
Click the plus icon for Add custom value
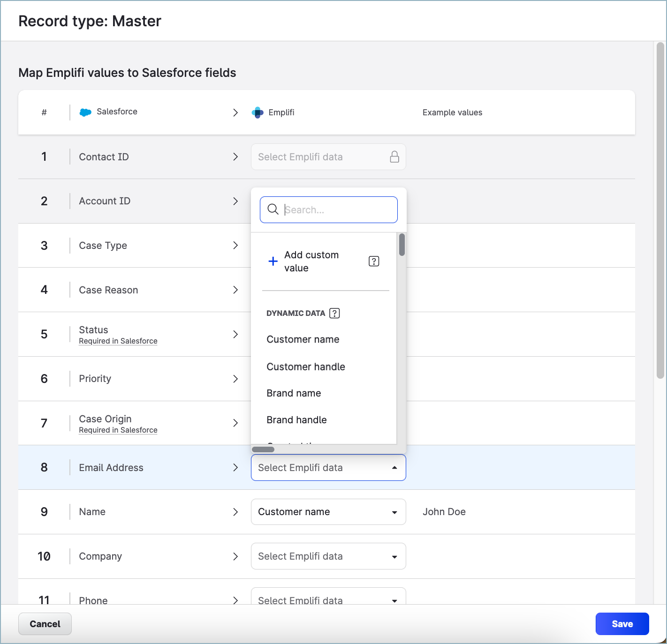point(273,261)
